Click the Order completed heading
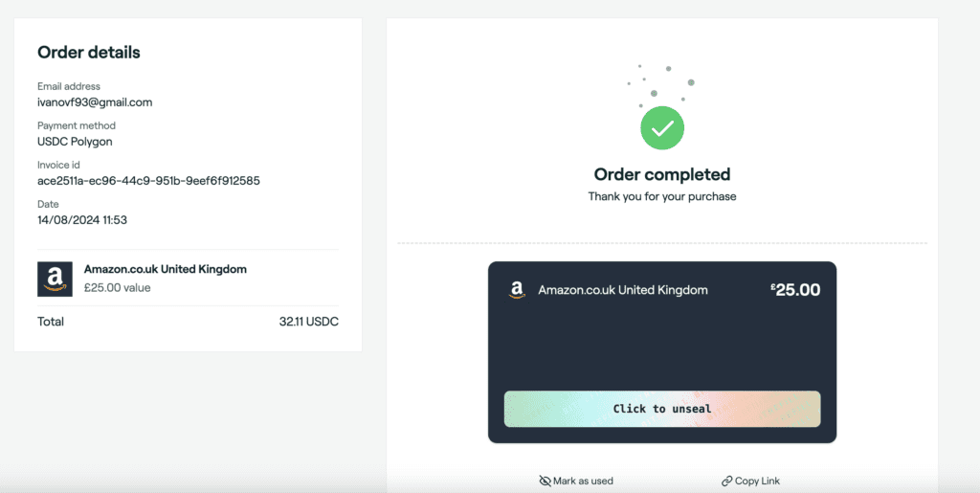980x493 pixels. click(x=662, y=173)
